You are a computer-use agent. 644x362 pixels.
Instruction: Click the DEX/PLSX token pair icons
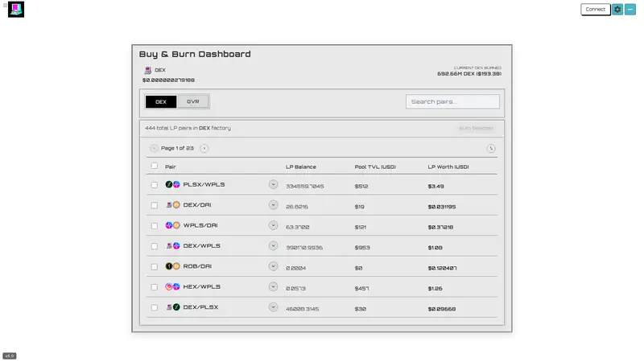172,307
